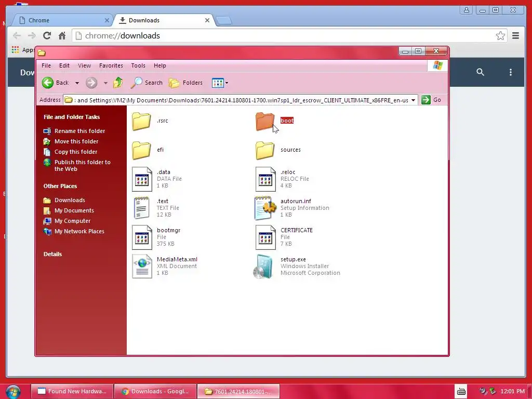This screenshot has height=399, width=532.
Task: Close the Downloads browser tab
Action: tap(207, 20)
